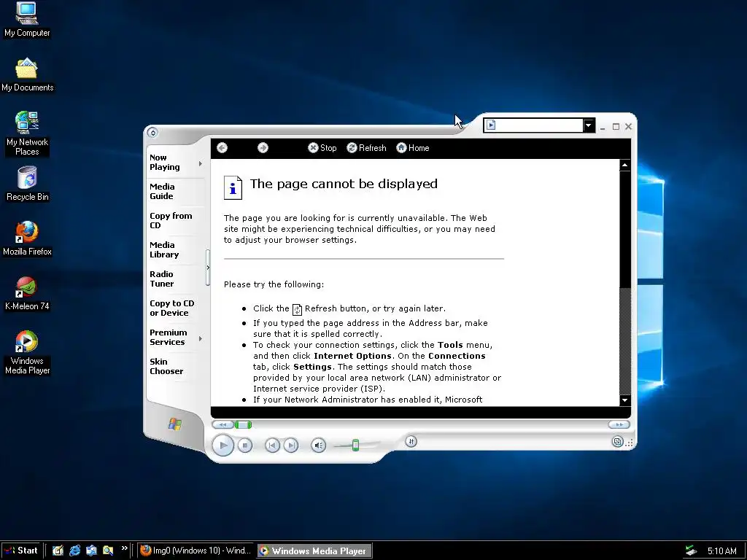Screen dimensions: 747x560
Task: Adjust the green volume slider knob
Action: [355, 446]
